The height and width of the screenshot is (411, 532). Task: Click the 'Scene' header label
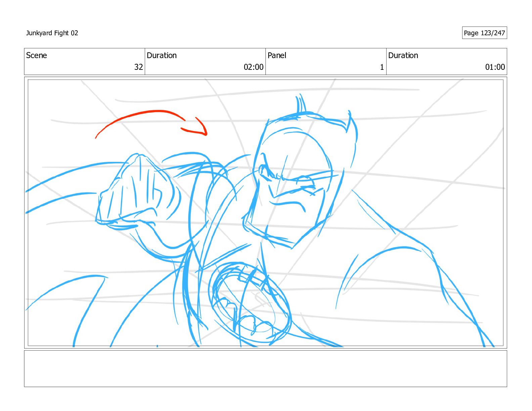[37, 55]
